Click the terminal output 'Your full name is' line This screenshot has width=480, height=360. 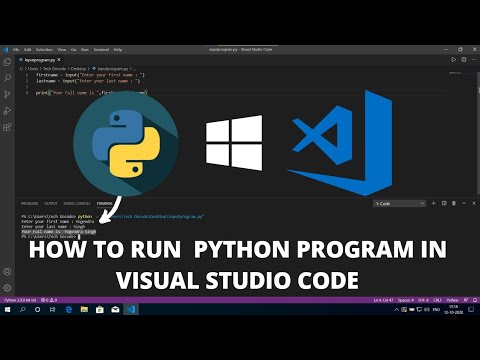pos(59,232)
